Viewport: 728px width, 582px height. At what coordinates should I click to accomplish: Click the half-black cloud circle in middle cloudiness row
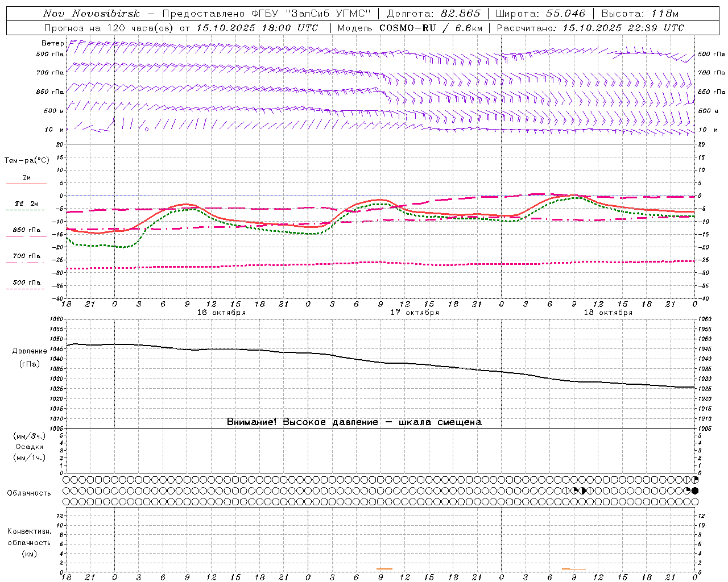pos(582,490)
